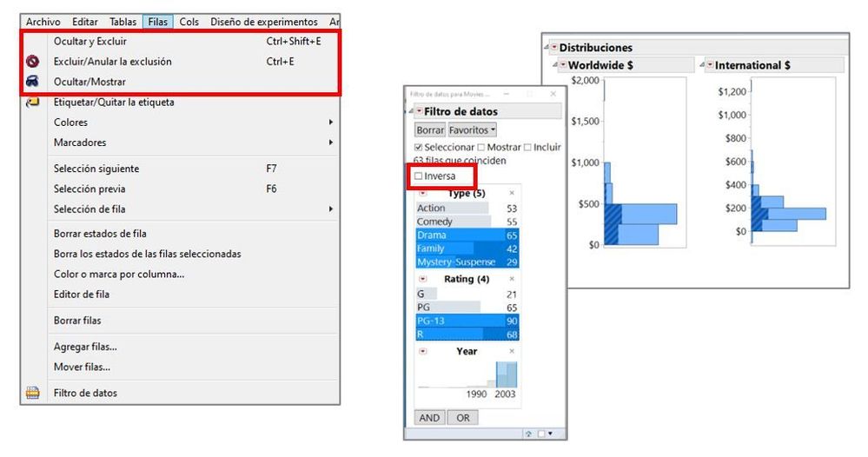Toggle the Seleccionar checkbox
Image resolution: width=868 pixels, height=457 pixels.
pyautogui.click(x=419, y=147)
